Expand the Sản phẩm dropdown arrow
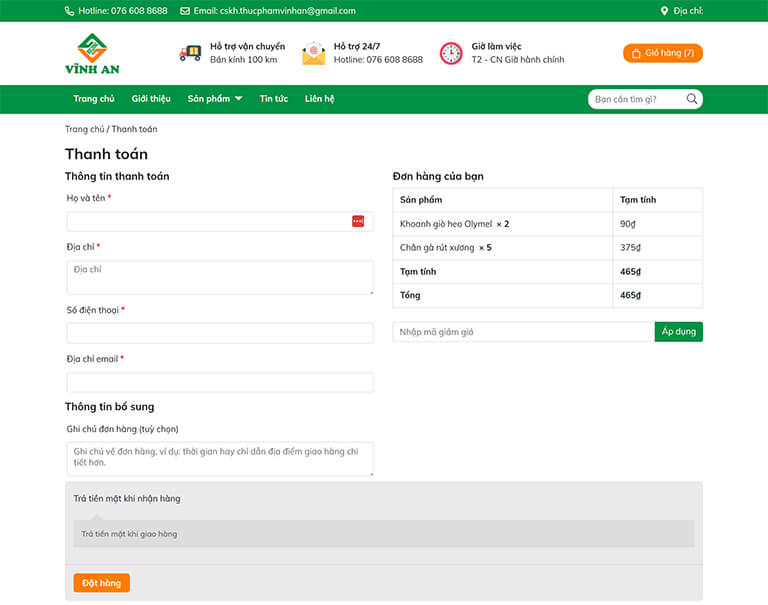 (x=239, y=98)
